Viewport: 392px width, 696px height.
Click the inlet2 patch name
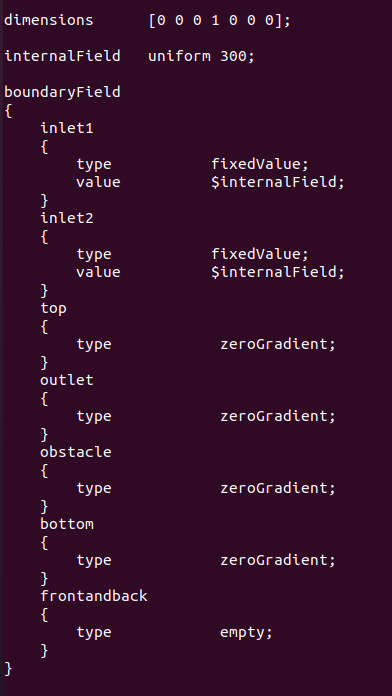(67, 218)
